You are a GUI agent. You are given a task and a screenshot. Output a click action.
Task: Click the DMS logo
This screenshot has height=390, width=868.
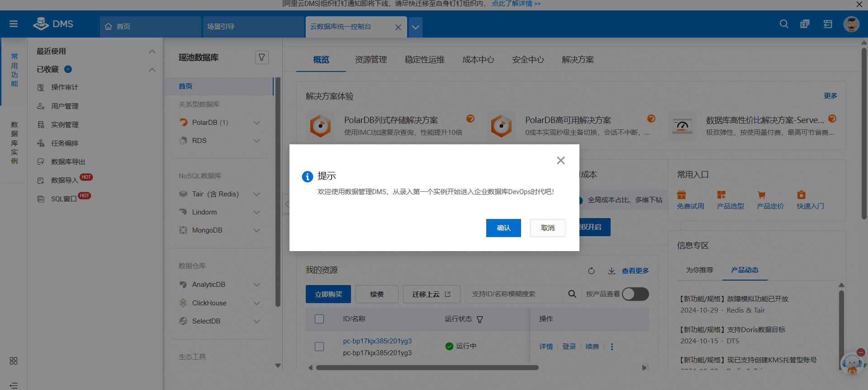(x=53, y=24)
